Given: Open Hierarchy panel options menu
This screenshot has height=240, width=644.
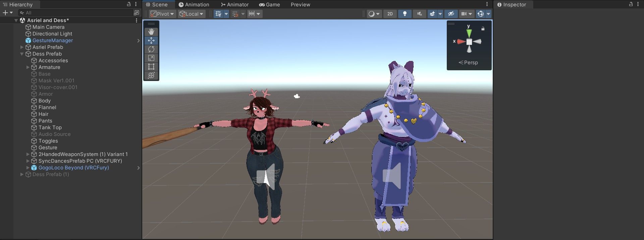Looking at the screenshot, I should click(136, 4).
